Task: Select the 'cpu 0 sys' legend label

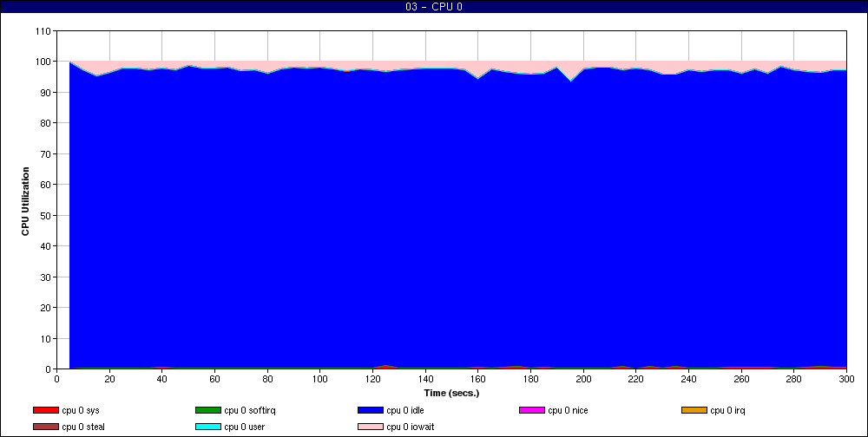Action: pos(81,410)
